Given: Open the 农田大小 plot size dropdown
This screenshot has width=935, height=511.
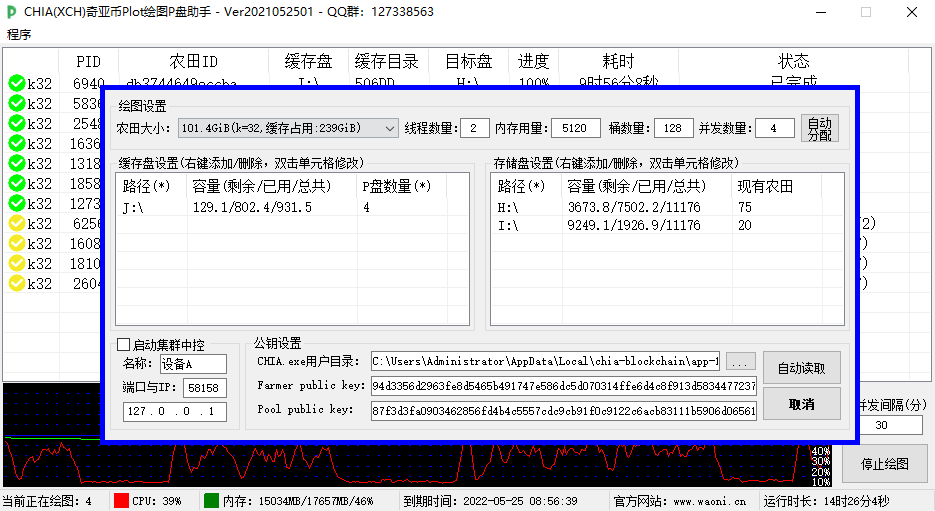Looking at the screenshot, I should coord(287,128).
